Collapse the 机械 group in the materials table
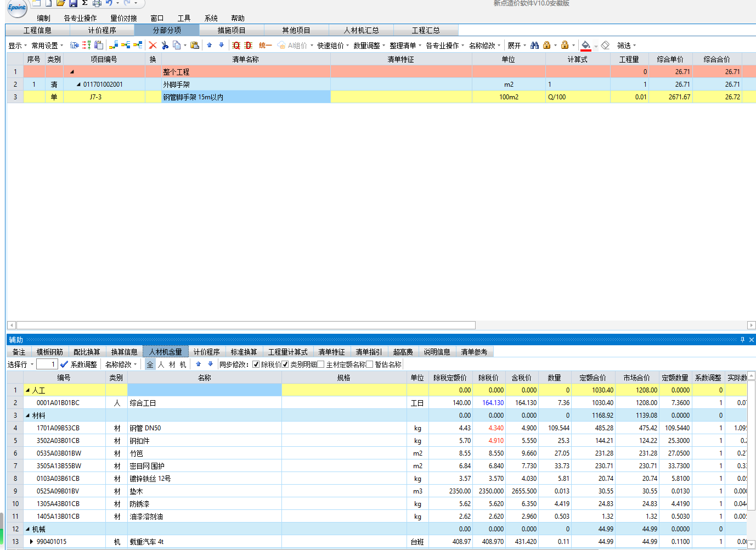 (28, 529)
